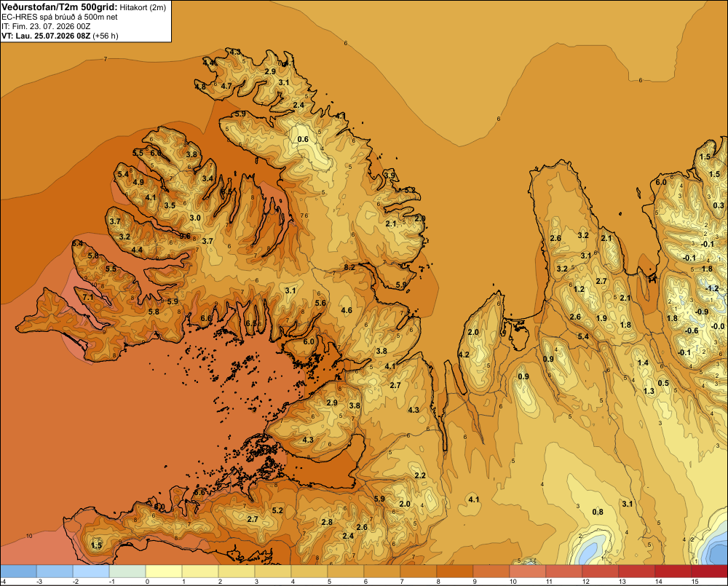The width and height of the screenshot is (728, 586).
Task: Click the 8.2 temperature label on the map
Action: coord(349,267)
